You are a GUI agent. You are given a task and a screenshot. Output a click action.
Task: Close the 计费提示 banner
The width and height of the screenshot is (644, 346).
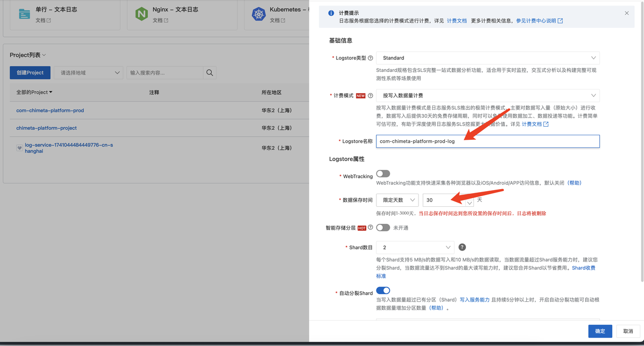626,13
